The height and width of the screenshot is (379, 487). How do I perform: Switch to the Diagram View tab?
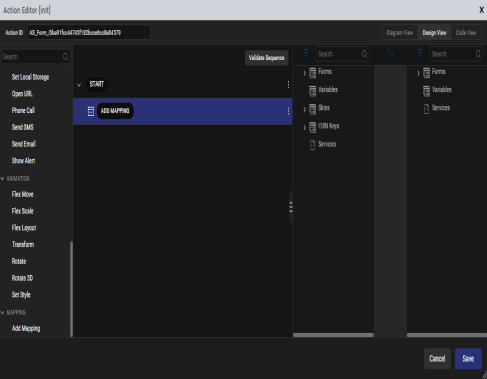click(400, 33)
